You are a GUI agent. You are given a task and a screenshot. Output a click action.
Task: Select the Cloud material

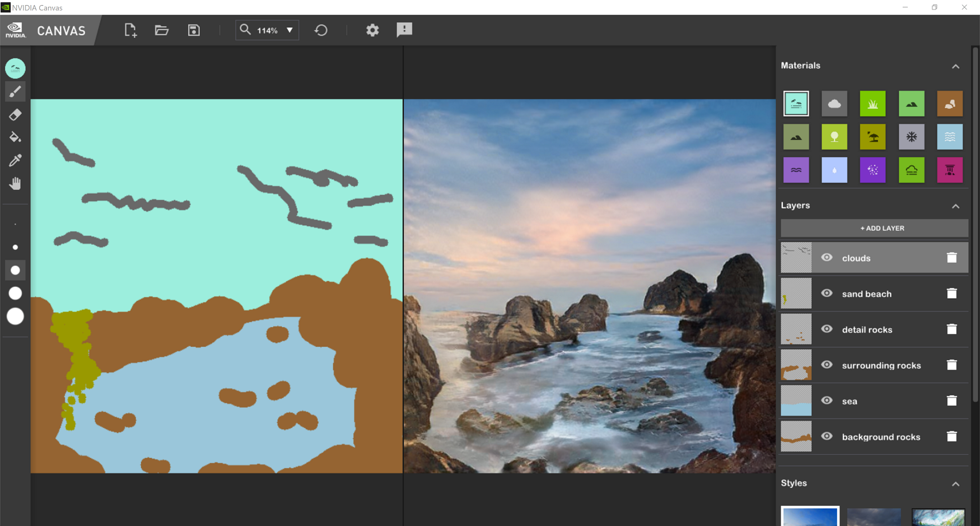point(834,103)
